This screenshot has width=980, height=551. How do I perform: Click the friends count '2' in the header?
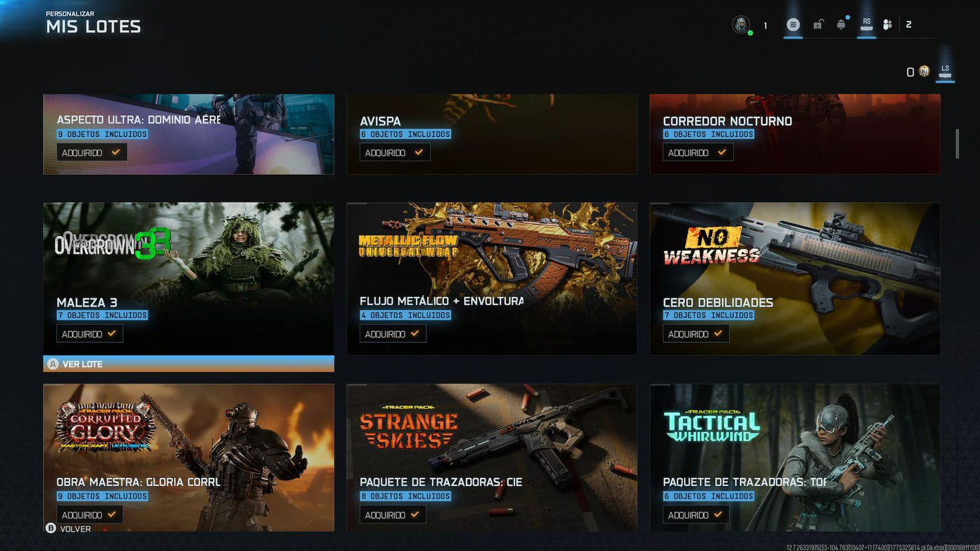tap(909, 25)
